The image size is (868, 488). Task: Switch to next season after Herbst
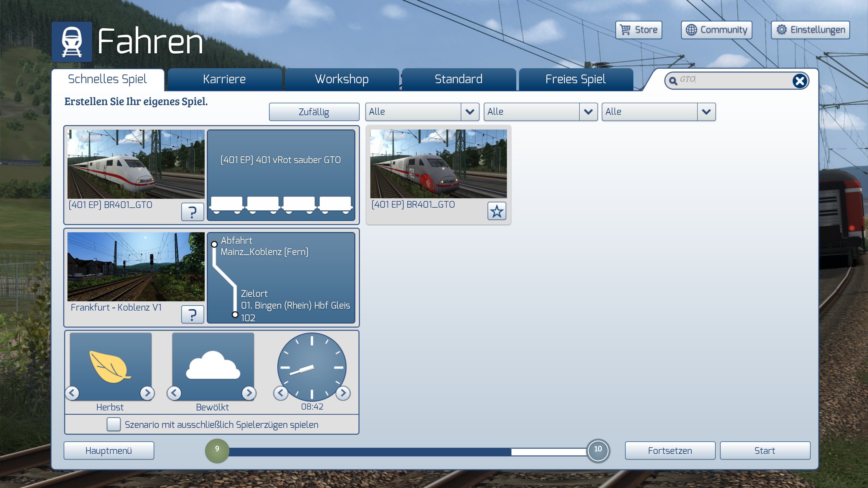(x=147, y=393)
